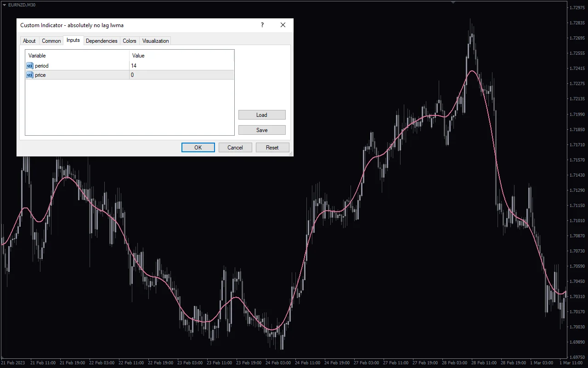588x368 pixels.
Task: View the Dependencies tab
Action: tap(102, 40)
